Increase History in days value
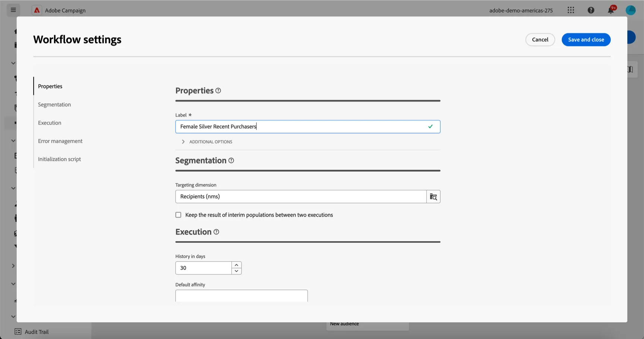 click(x=236, y=265)
